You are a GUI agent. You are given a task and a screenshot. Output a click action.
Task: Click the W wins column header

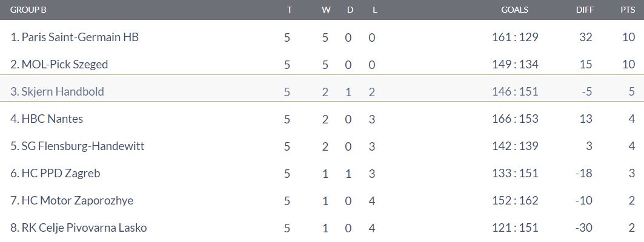click(326, 10)
